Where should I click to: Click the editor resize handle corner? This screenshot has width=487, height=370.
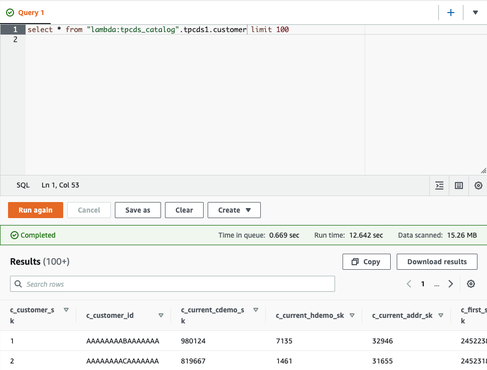(x=483, y=171)
